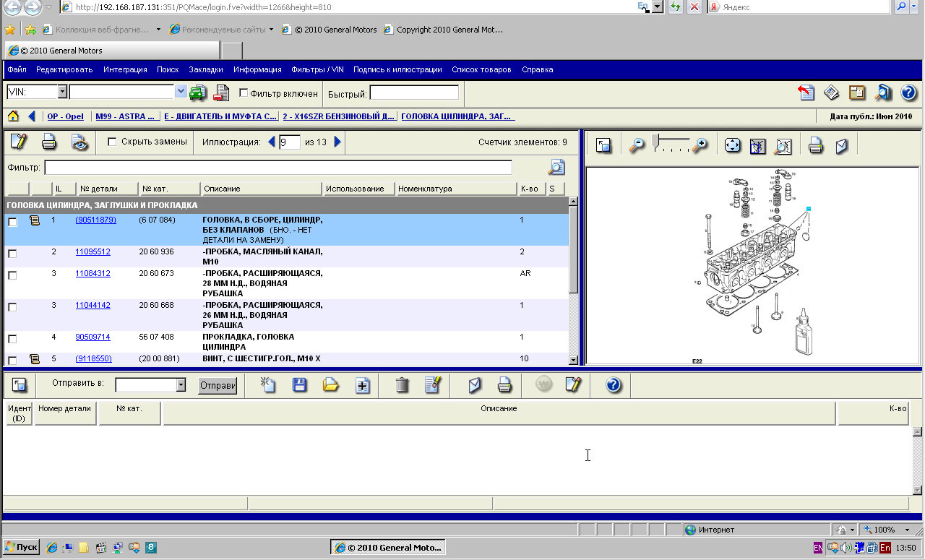Open the VIN type dropdown
The image size is (925, 560).
click(x=62, y=92)
